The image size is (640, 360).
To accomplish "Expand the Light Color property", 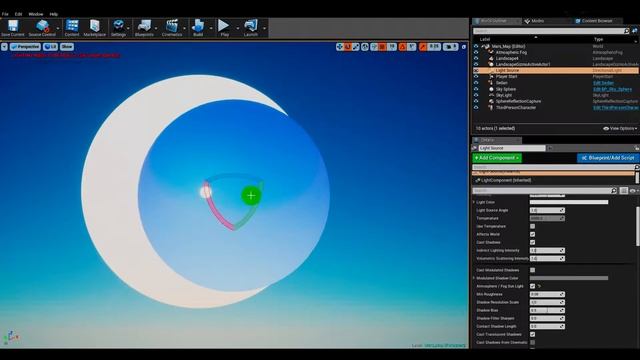I will pyautogui.click(x=474, y=202).
